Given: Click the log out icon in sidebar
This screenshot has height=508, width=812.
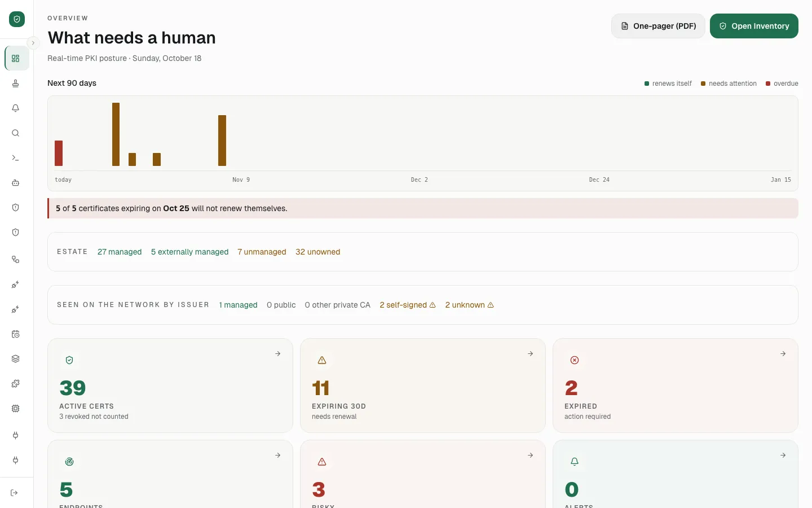Looking at the screenshot, I should click(x=15, y=493).
